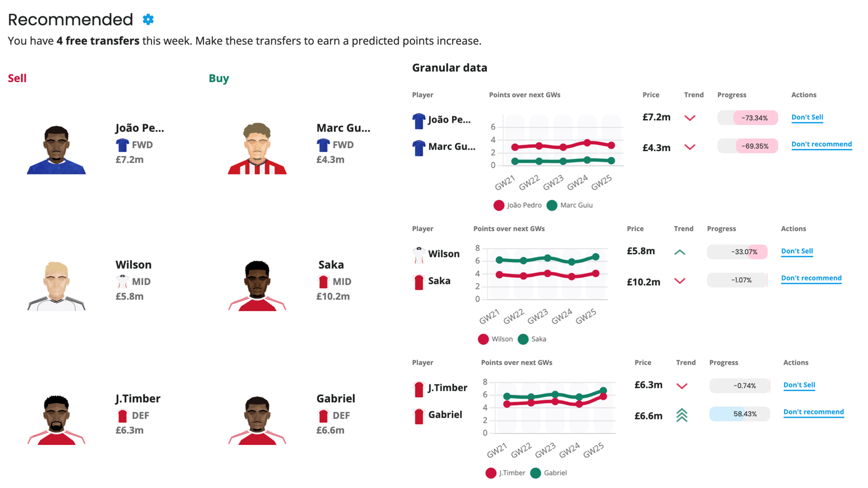This screenshot has width=868, height=488.
Task: Open Wilson's player portrait in Sell column
Action: tap(56, 285)
